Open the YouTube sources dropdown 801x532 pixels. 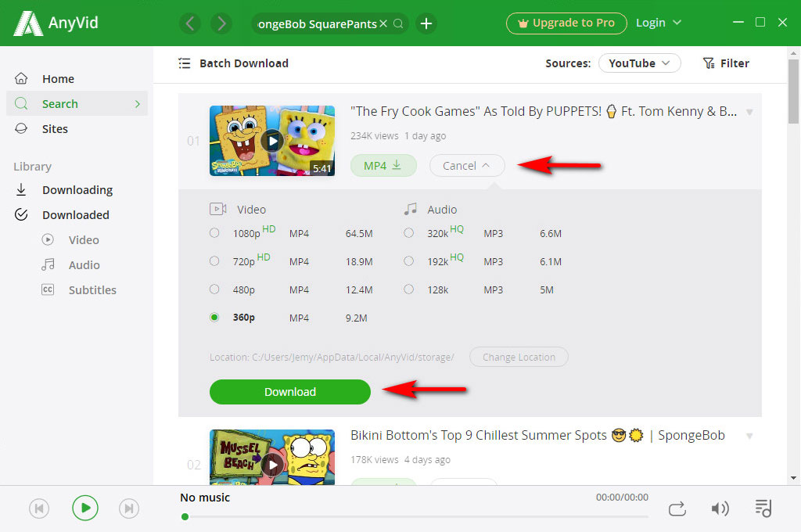tap(639, 63)
